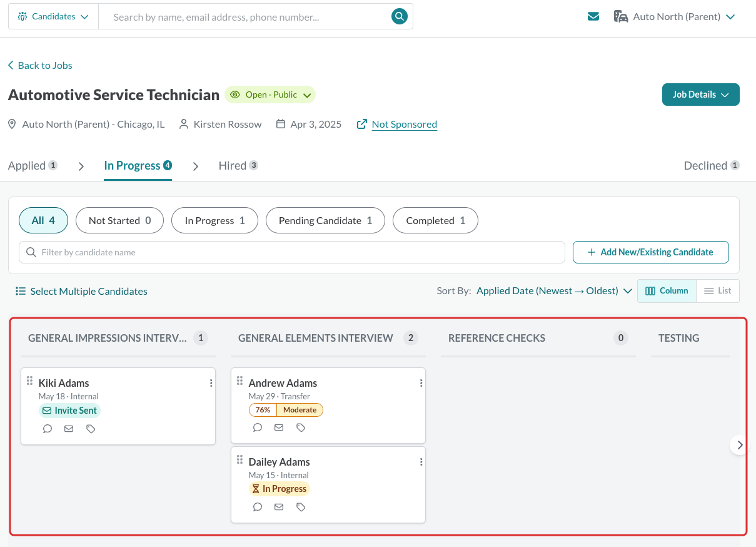Viewport: 756px width, 547px height.
Task: Open the Not Sponsored link
Action: point(404,124)
